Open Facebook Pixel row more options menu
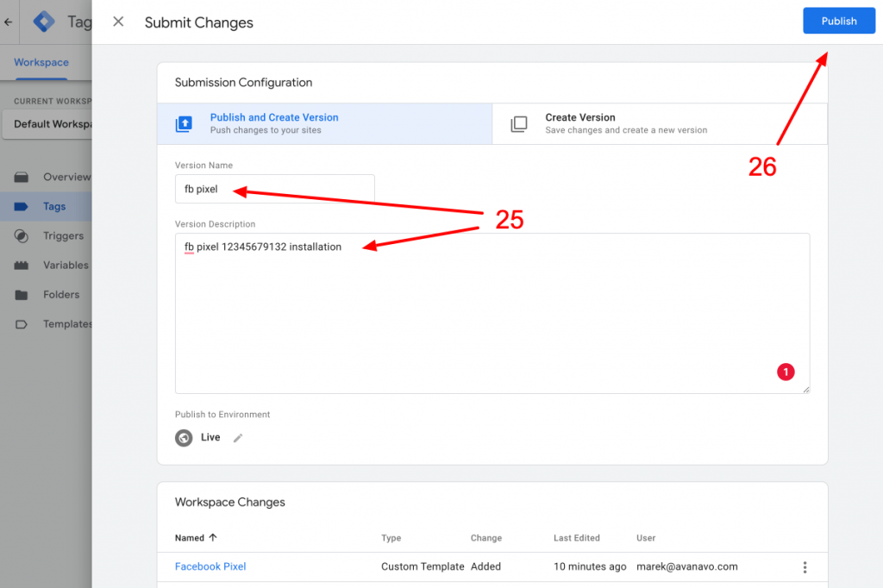The image size is (883, 588). click(805, 567)
